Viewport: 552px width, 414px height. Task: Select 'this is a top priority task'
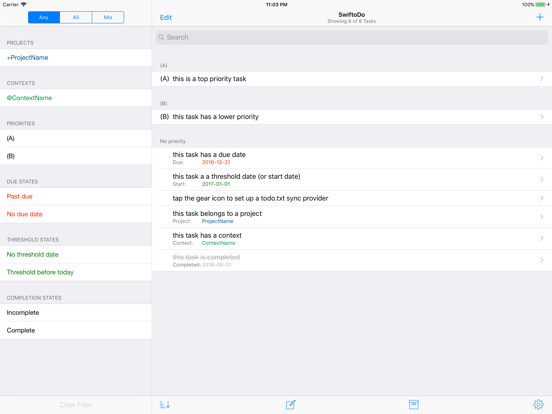coord(209,79)
